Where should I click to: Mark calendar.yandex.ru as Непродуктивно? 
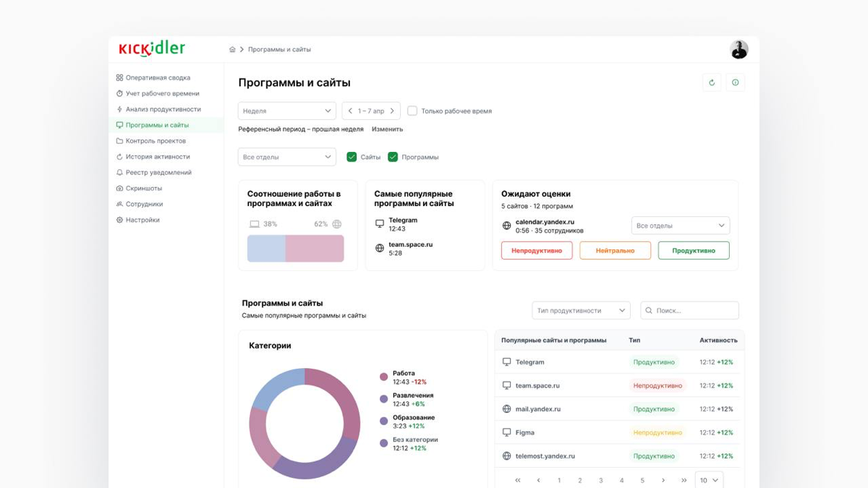537,250
